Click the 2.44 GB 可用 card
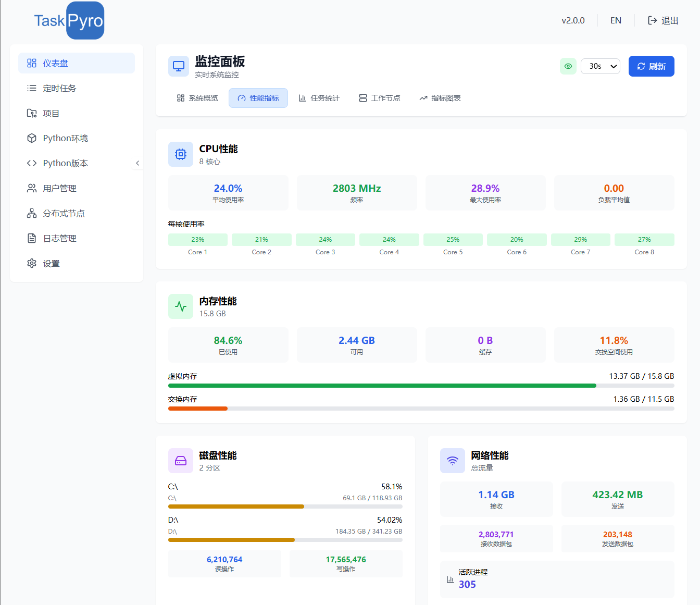700x605 pixels. 357,345
